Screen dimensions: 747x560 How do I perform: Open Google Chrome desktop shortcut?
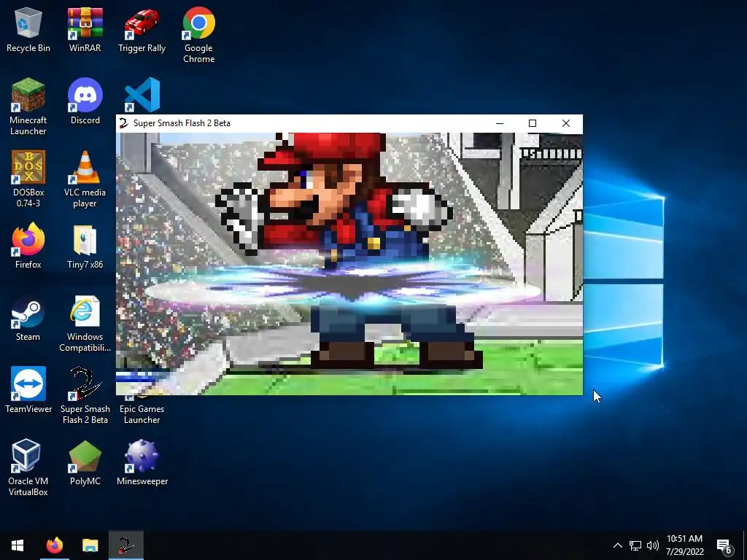(198, 35)
